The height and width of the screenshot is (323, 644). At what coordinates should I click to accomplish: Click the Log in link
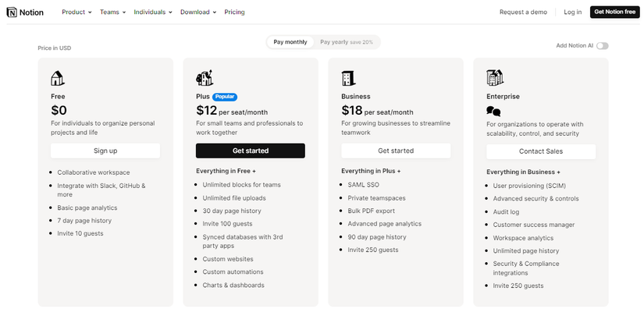tap(572, 12)
